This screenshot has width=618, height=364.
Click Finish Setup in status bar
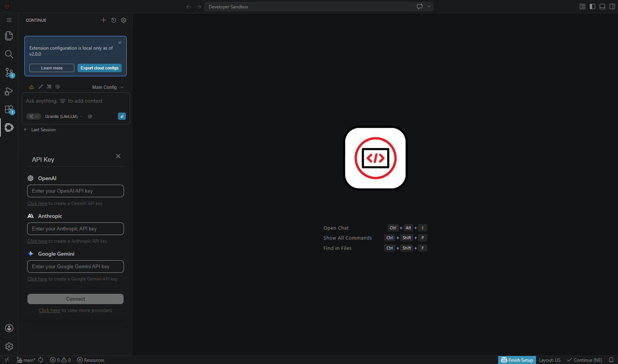tap(517, 360)
